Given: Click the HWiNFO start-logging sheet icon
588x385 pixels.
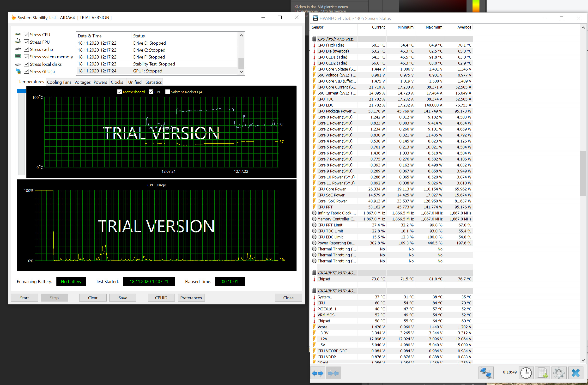Looking at the screenshot, I should coord(543,373).
